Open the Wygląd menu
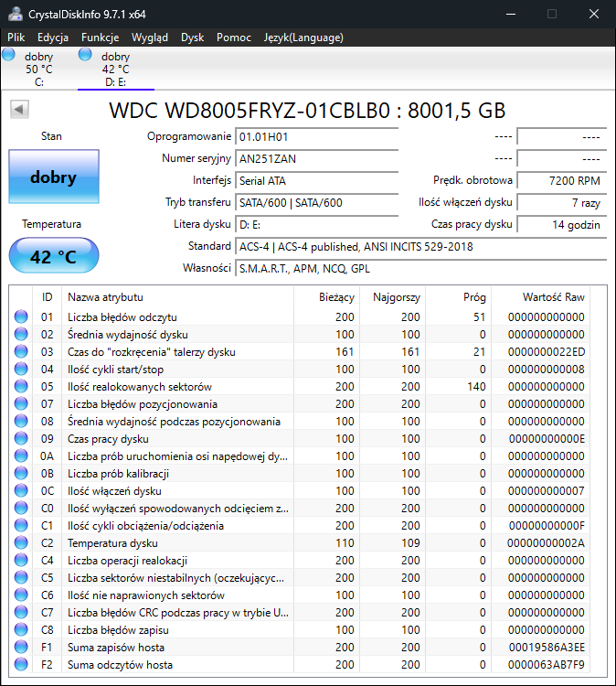This screenshot has height=686, width=616. [x=150, y=38]
